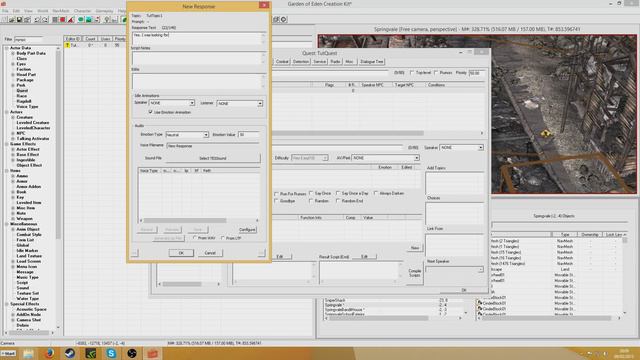This screenshot has height=360, width=640.
Task: Check the Always Darken option
Action: pyautogui.click(x=376, y=193)
